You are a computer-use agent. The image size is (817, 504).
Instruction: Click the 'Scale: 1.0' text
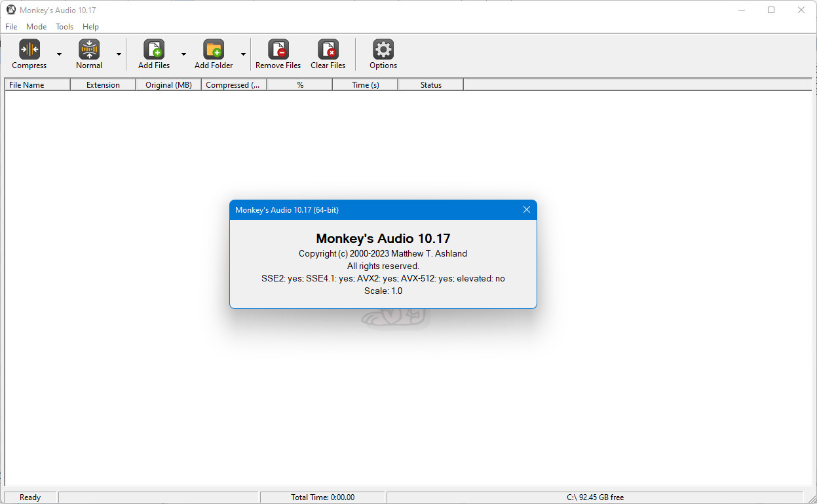[383, 291]
